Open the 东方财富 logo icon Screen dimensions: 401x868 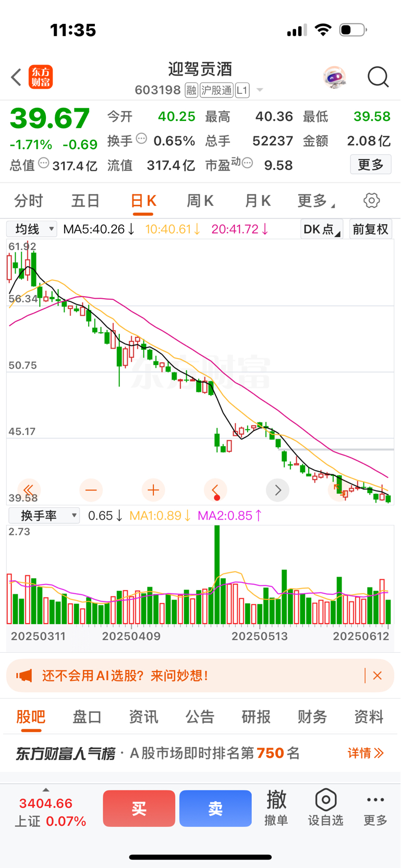[41, 77]
